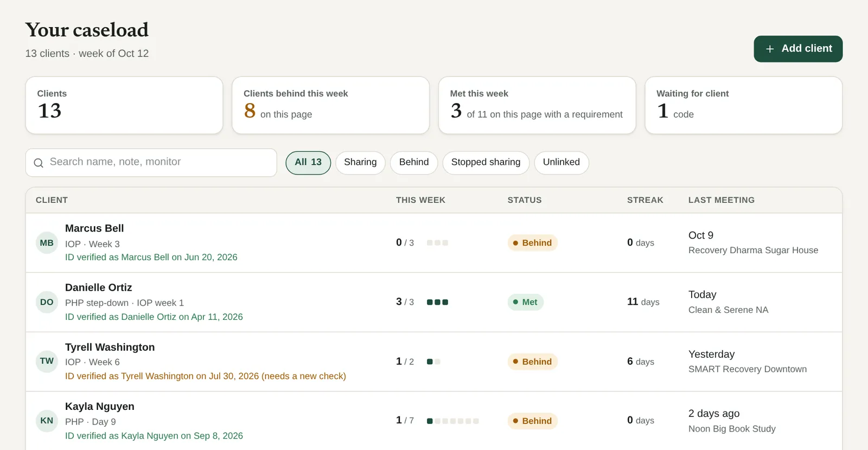Viewport: 868px width, 450px height.
Task: Open the total Clients 13 card
Action: pyautogui.click(x=124, y=105)
